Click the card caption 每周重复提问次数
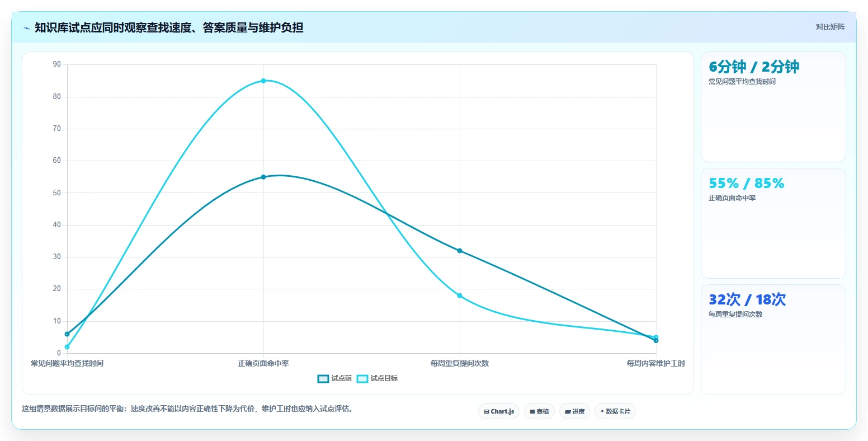 [735, 315]
